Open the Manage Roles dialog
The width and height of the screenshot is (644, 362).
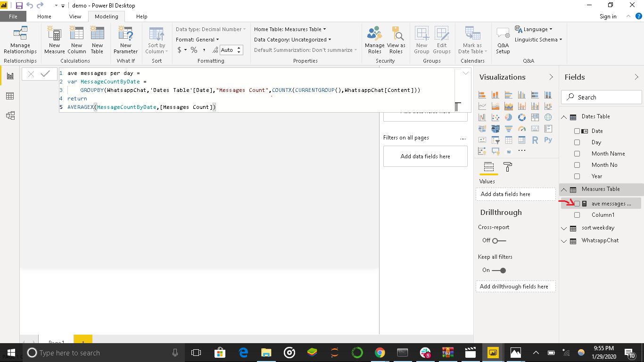374,40
